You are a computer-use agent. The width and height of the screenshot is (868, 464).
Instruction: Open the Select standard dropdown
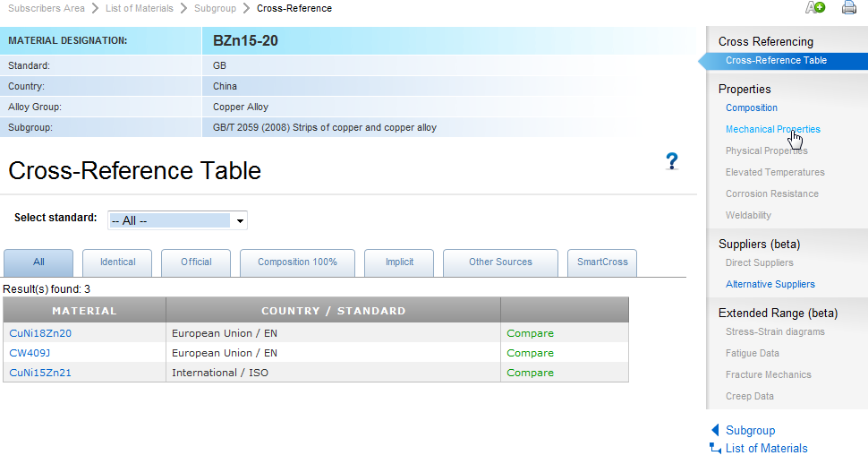click(177, 220)
